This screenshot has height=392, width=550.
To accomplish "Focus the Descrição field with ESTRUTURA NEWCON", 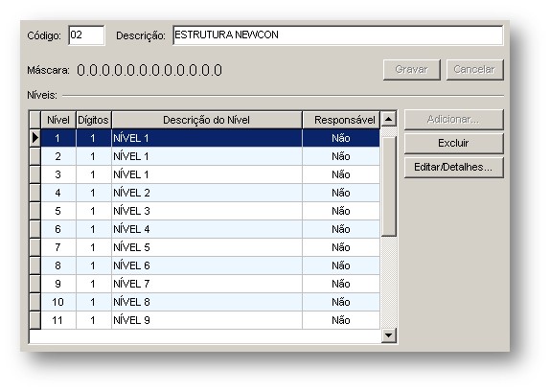I will click(338, 35).
